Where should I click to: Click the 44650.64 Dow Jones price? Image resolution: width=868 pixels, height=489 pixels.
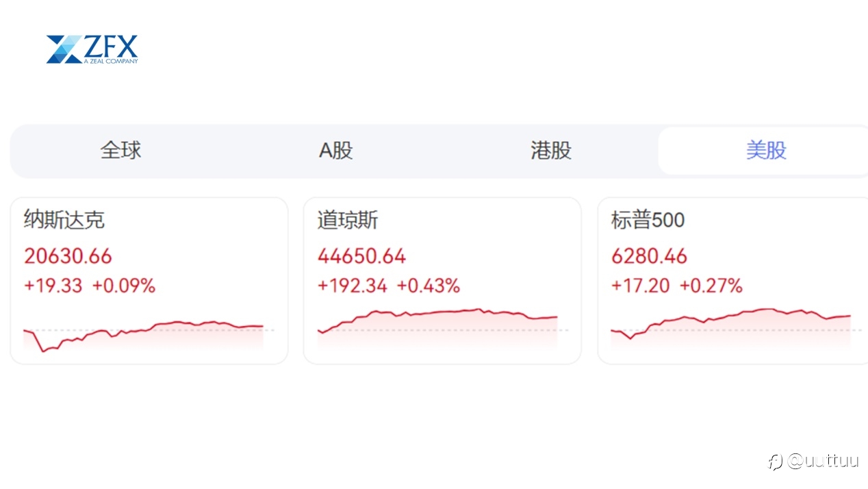361,256
